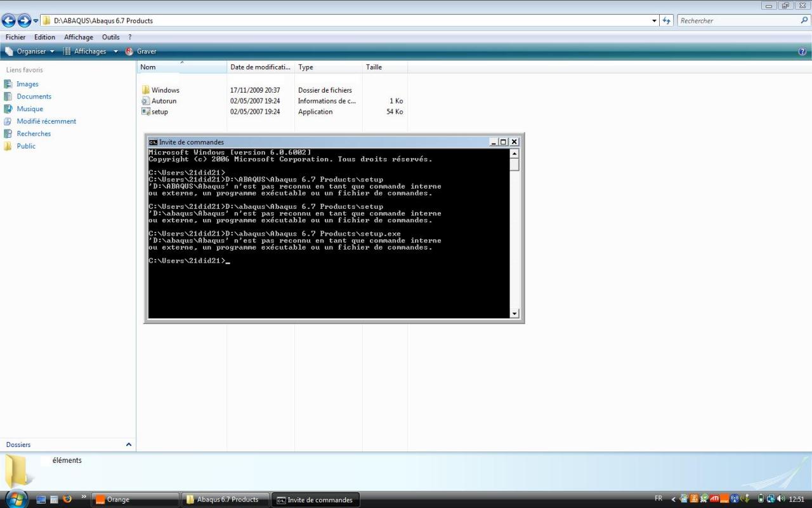Click the FR language indicator
Screen dimensions: 812x508
pos(658,498)
